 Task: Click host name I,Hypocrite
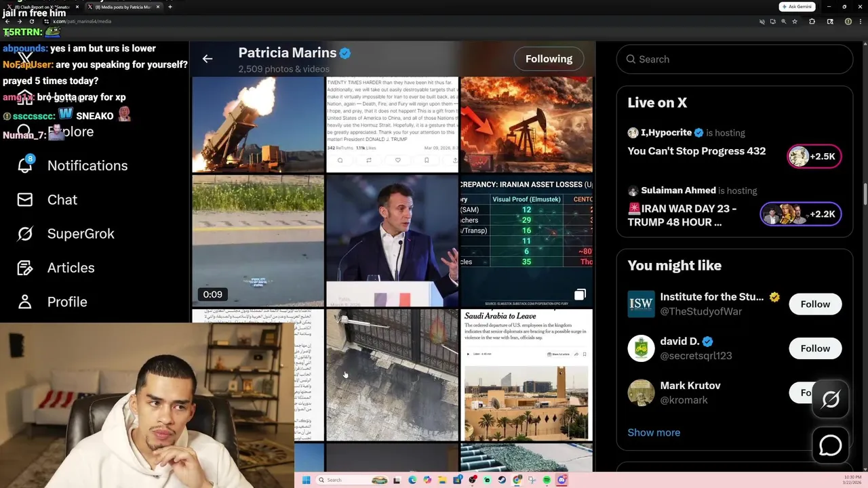click(666, 133)
